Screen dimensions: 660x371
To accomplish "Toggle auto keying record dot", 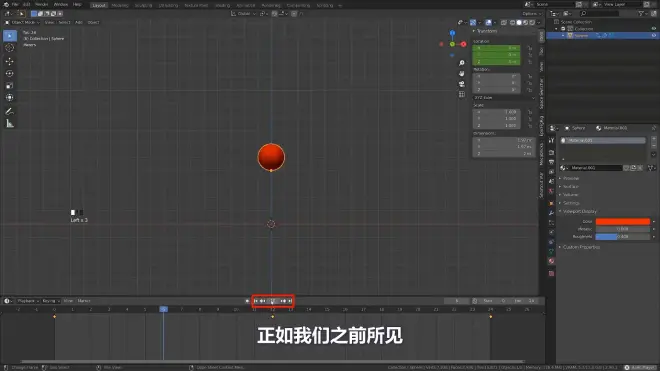I will tap(247, 301).
